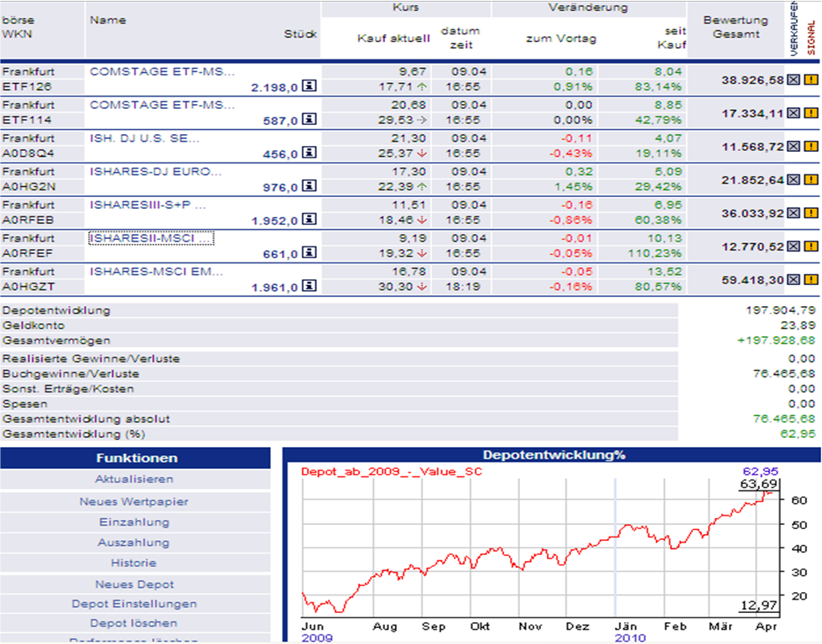Screen dimensions: 822x644
Task: Open info icon for ETF126 row
Action: 310,85
